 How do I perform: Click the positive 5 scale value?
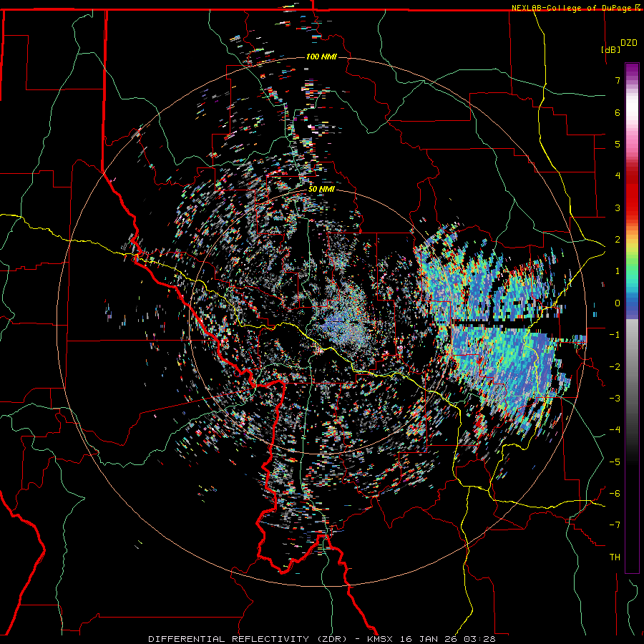pyautogui.click(x=618, y=144)
